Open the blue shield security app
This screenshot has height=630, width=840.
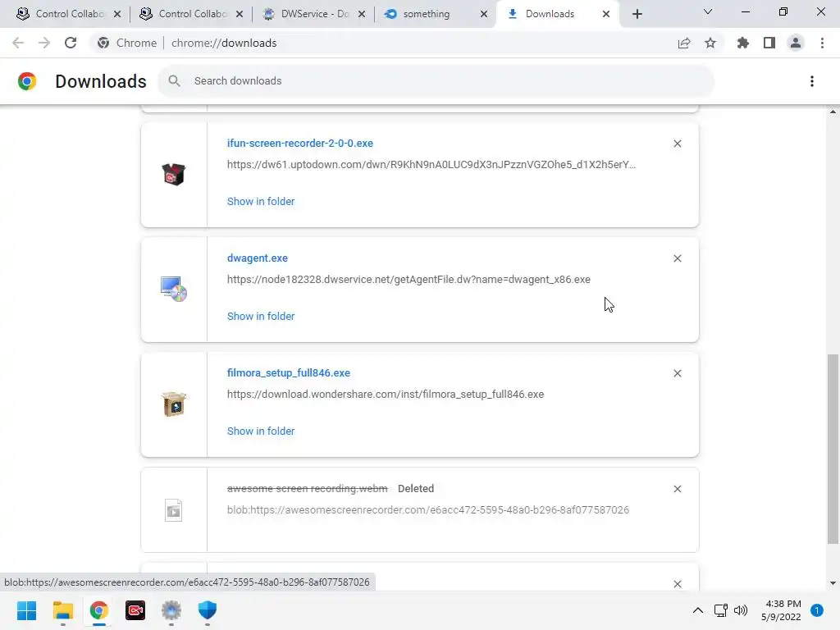pyautogui.click(x=208, y=610)
